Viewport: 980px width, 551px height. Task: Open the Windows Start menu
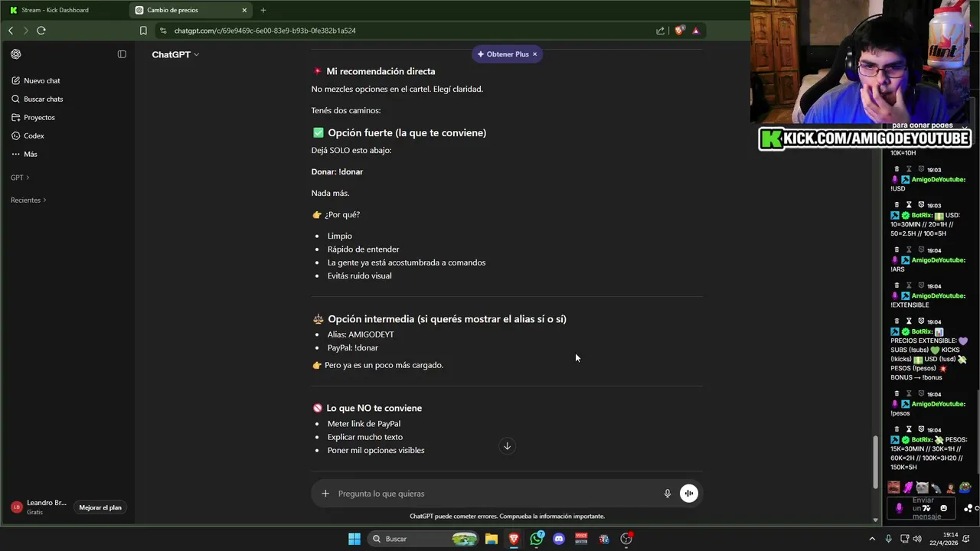[x=354, y=539]
